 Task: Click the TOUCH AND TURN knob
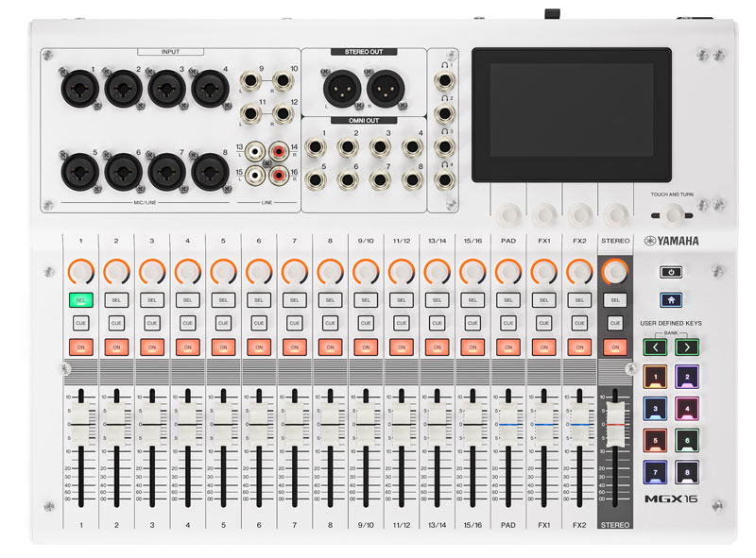tap(673, 213)
